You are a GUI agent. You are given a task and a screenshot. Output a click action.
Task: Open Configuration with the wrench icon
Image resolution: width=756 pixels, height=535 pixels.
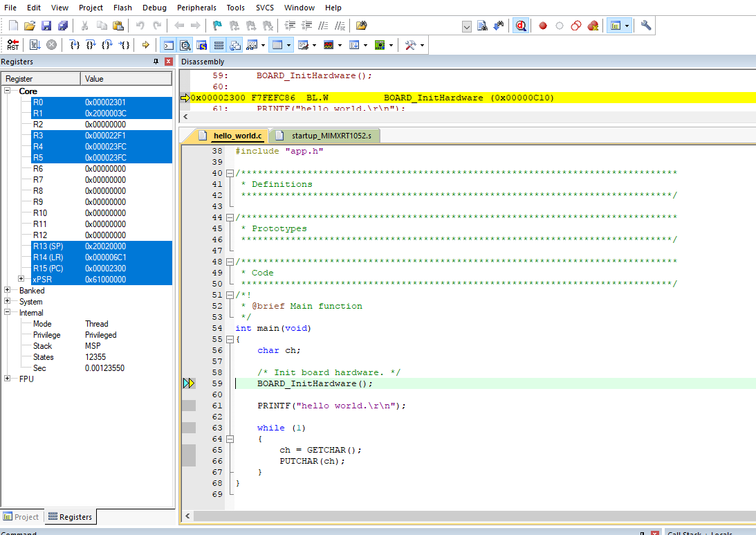click(646, 26)
